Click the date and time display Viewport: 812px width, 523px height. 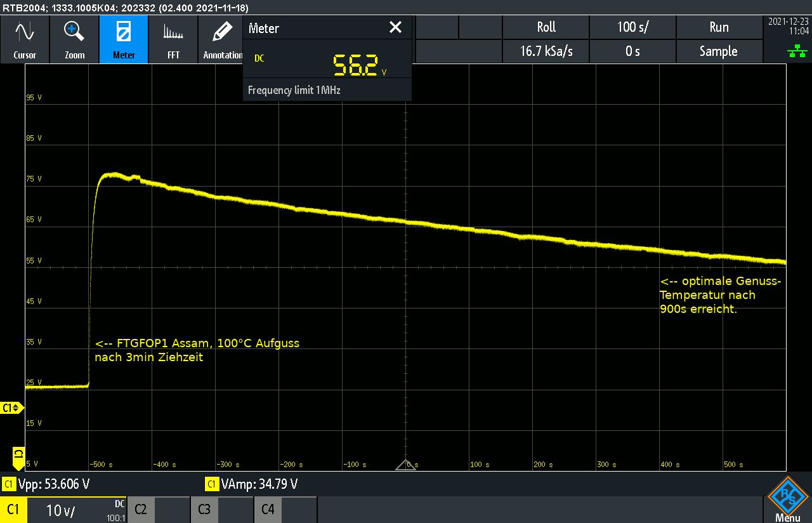tap(789, 26)
